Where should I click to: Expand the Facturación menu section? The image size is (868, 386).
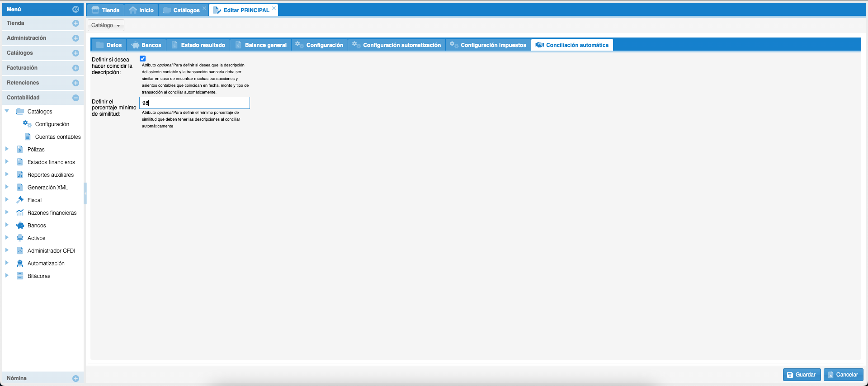[75, 68]
